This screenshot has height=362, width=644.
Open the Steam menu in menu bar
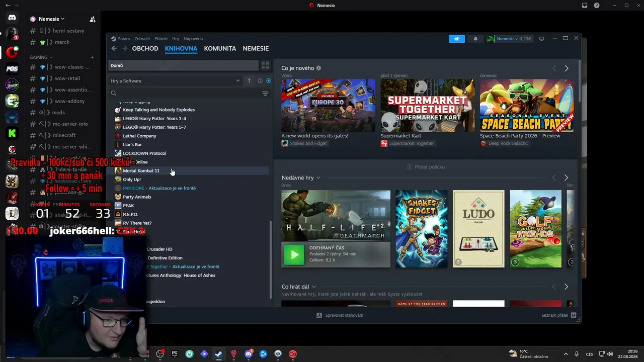click(x=124, y=39)
